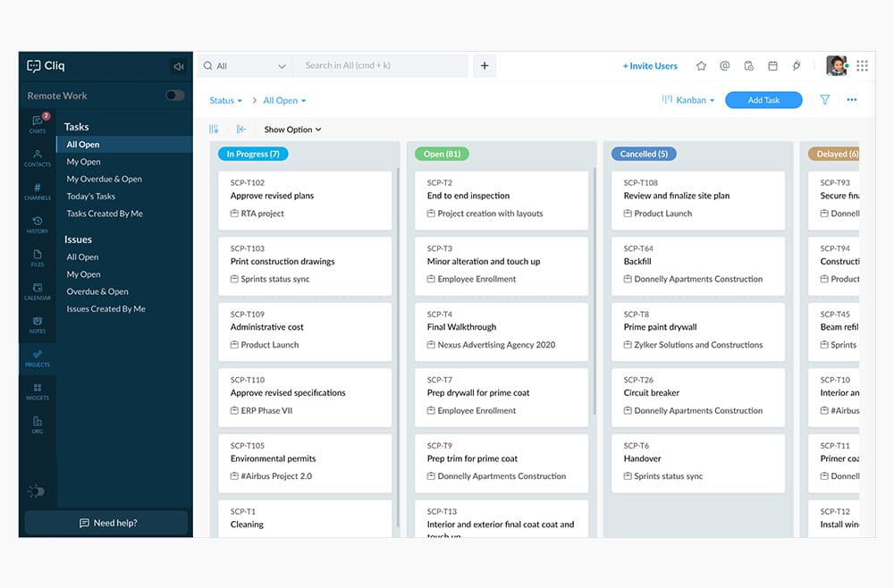Click the plug integrations icon
This screenshot has width=894, height=588.
[x=797, y=66]
